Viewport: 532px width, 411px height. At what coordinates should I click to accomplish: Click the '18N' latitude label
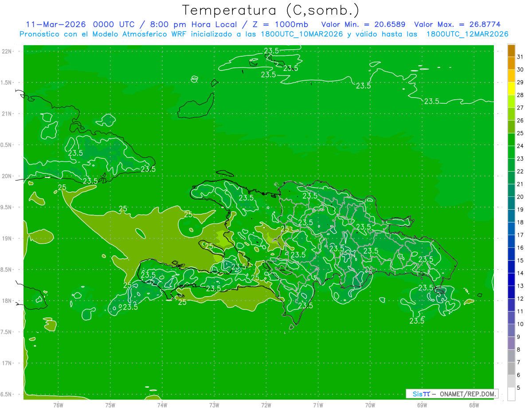click(7, 301)
